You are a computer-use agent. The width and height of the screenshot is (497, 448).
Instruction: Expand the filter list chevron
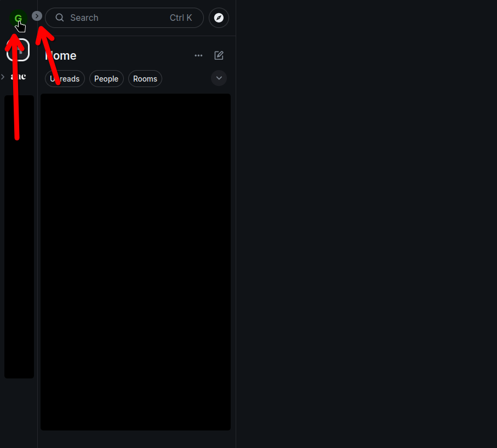coord(219,78)
